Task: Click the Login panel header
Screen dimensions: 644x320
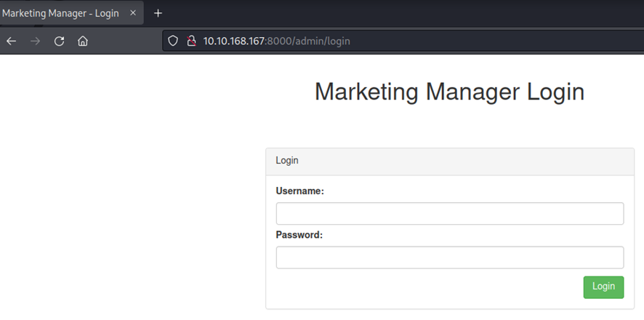Action: 449,161
